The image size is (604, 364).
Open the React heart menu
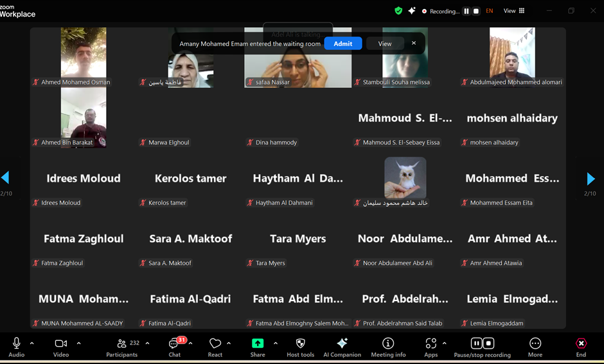pos(215,347)
